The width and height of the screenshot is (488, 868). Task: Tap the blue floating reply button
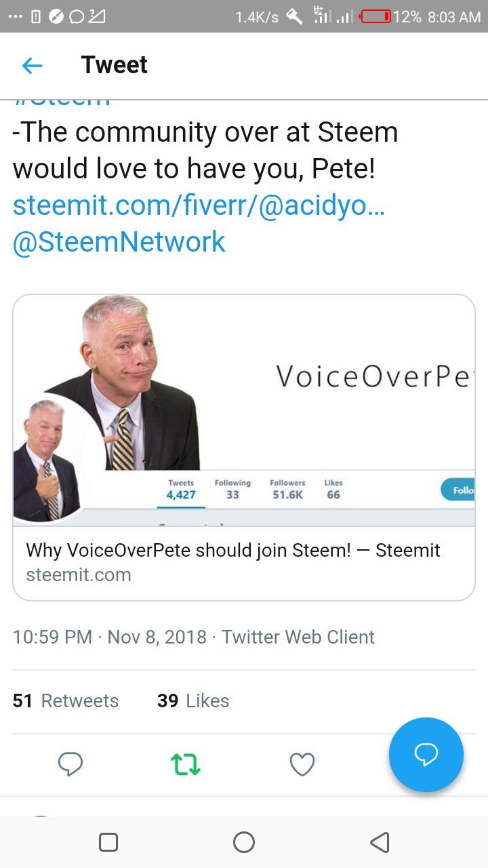tap(426, 755)
